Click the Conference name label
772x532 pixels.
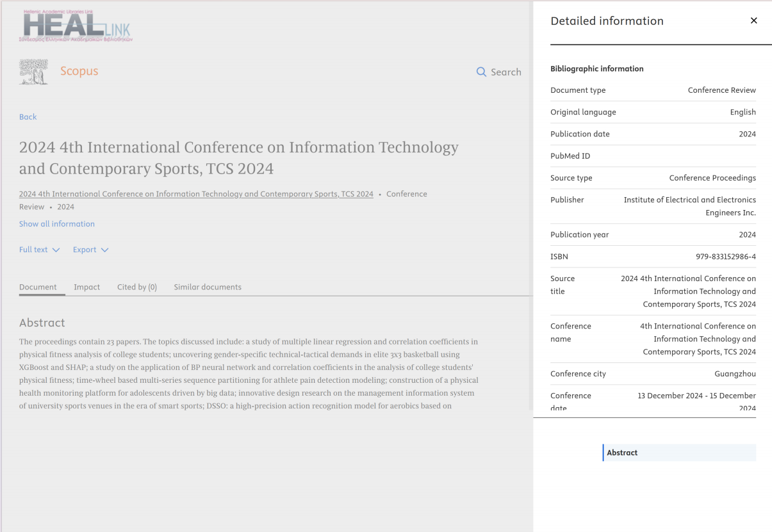click(570, 332)
